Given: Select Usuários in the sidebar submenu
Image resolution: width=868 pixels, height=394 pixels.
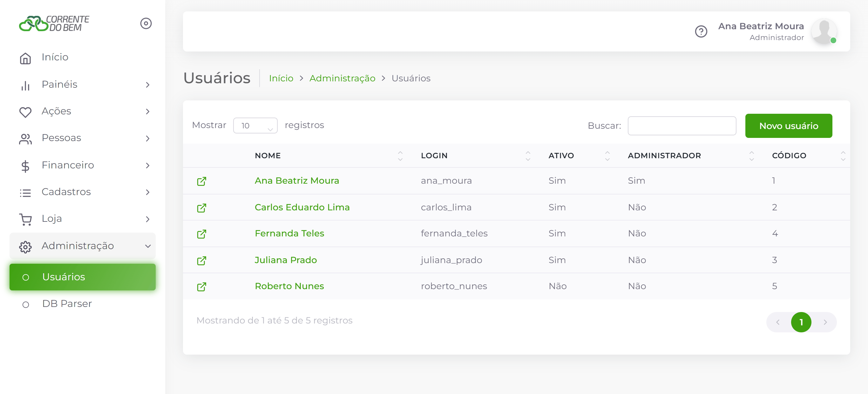Looking at the screenshot, I should click(x=83, y=277).
